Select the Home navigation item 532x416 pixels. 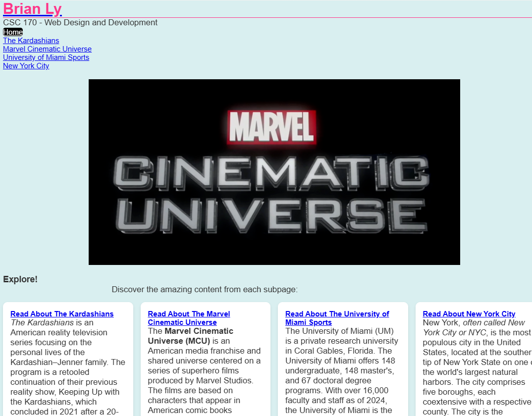point(13,32)
